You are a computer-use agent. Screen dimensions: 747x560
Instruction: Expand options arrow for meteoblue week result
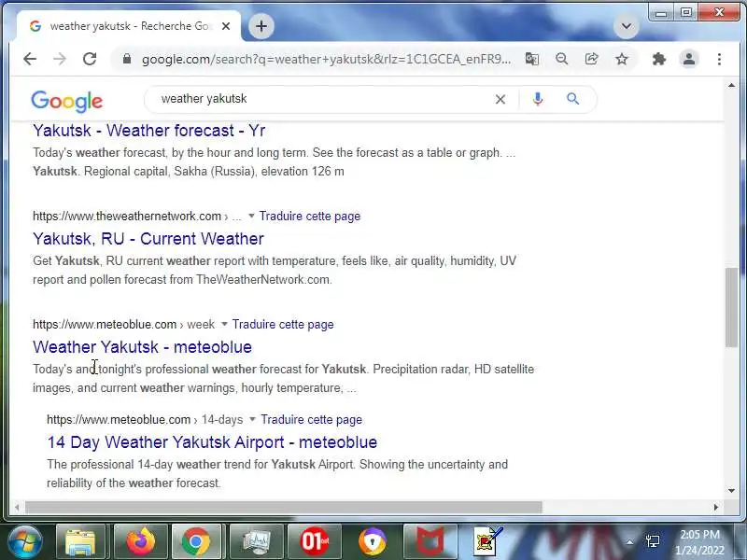pos(224,324)
